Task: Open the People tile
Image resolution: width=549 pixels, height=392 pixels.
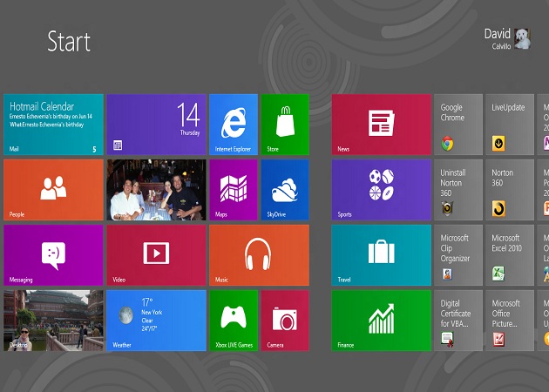Action: click(x=53, y=189)
